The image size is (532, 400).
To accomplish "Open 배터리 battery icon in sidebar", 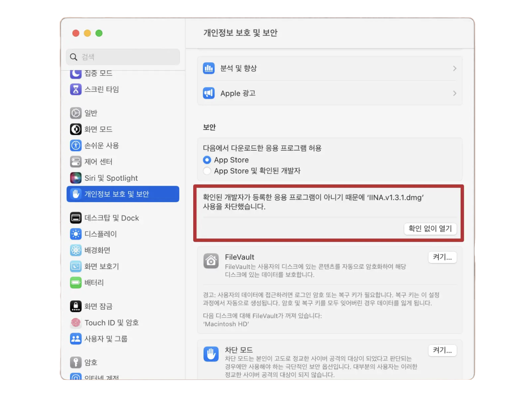I will (75, 283).
